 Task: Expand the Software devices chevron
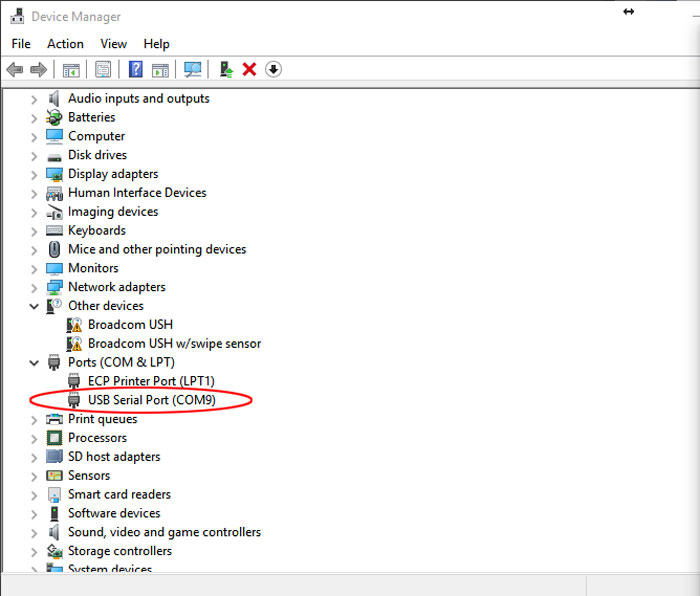[x=34, y=514]
